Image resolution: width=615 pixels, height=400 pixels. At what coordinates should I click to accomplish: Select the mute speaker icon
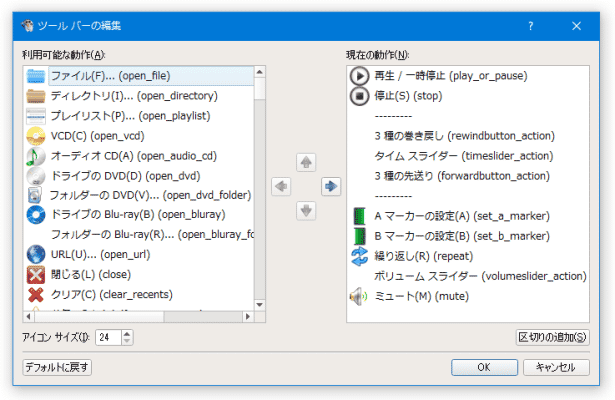[x=360, y=296]
